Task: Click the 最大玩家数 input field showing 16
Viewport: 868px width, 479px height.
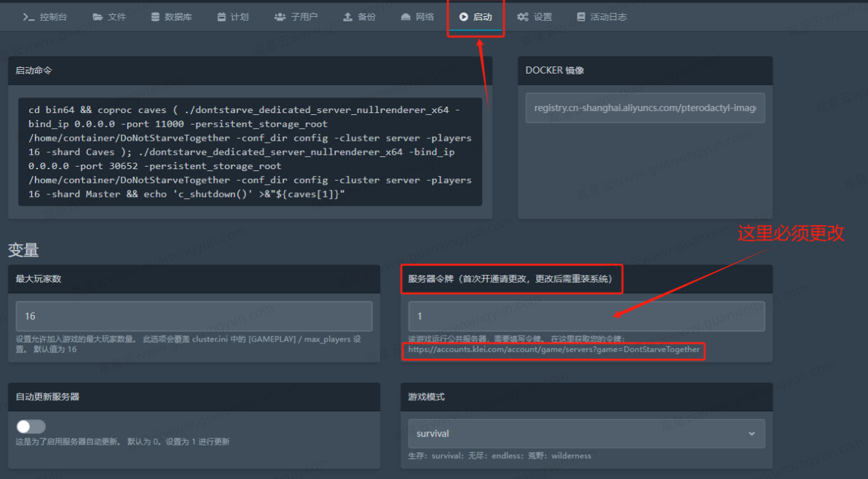Action: coord(194,316)
